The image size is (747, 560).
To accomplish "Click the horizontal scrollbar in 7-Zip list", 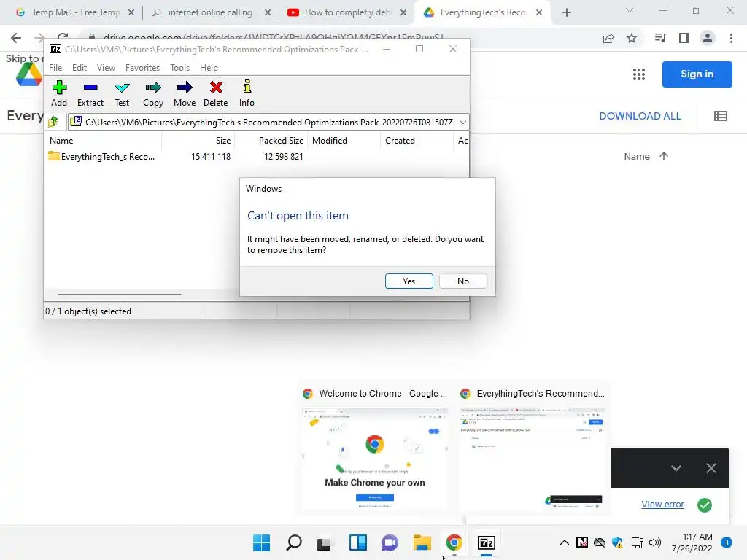I will [x=119, y=295].
